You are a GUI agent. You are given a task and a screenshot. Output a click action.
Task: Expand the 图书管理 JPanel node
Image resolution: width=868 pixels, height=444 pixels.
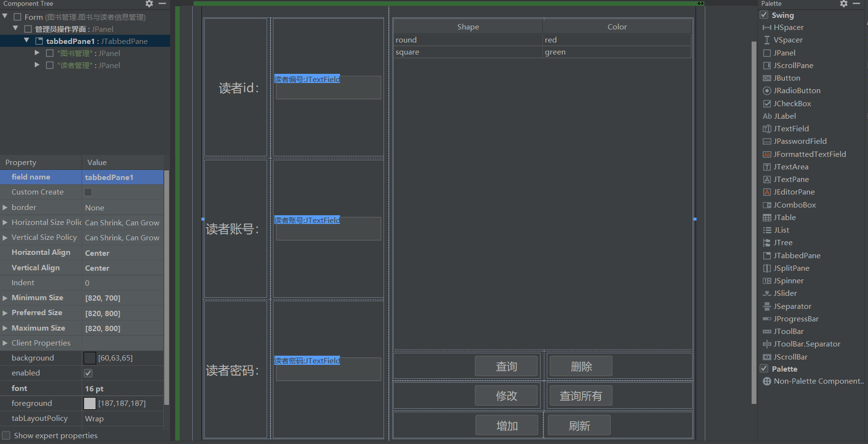[x=37, y=53]
